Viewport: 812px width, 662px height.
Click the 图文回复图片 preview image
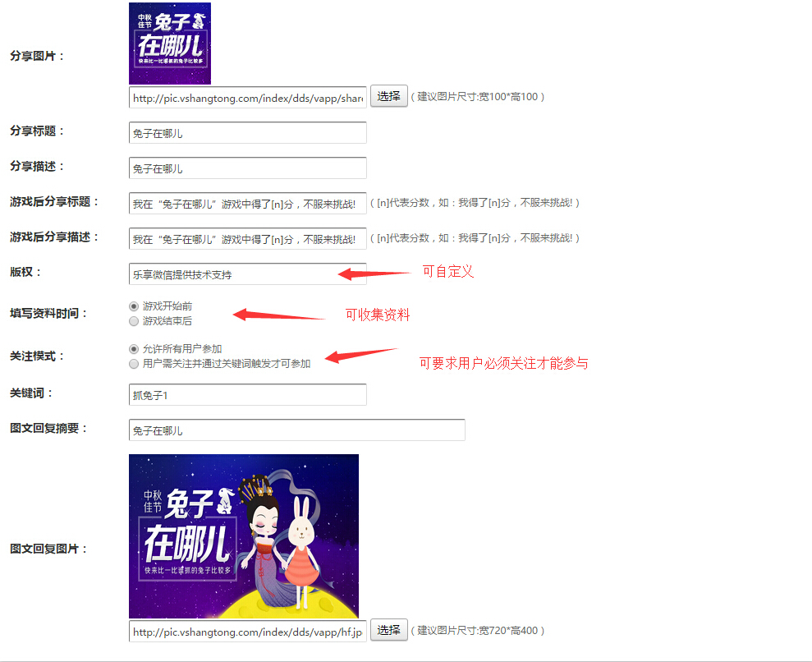click(244, 536)
